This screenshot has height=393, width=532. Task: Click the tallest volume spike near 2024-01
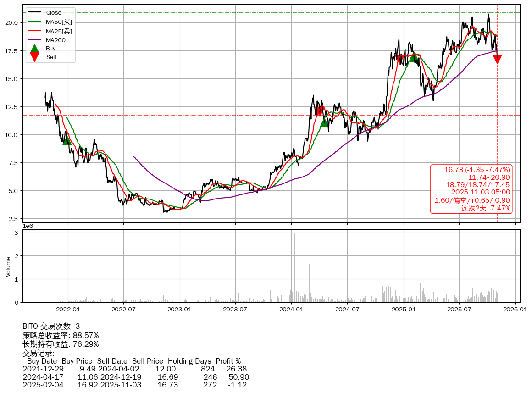(294, 266)
